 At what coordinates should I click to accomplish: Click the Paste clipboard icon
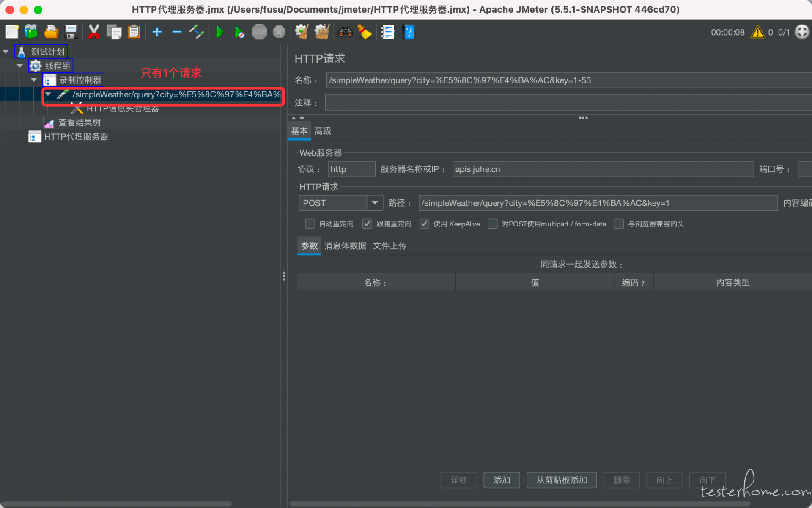pos(134,32)
